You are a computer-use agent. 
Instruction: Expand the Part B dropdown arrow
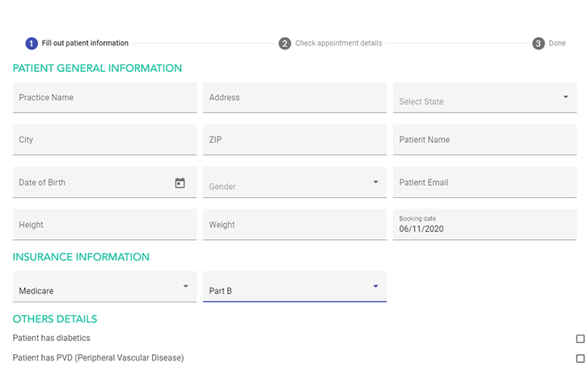375,286
